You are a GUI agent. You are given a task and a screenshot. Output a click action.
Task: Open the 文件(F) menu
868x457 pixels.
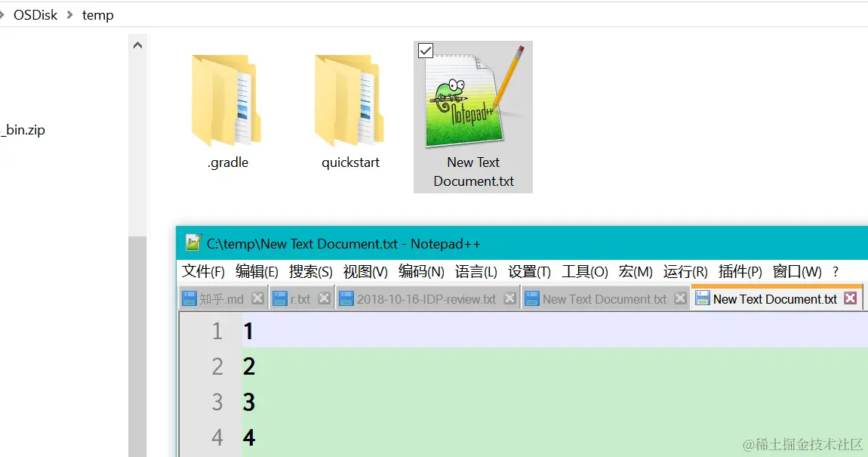pos(203,271)
